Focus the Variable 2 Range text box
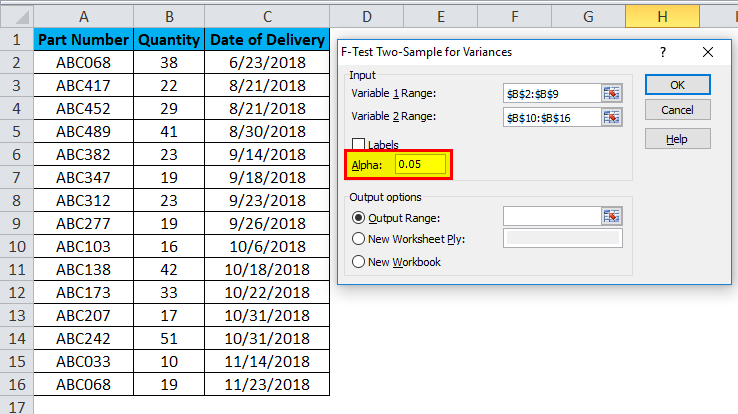The height and width of the screenshot is (414, 738). (551, 117)
